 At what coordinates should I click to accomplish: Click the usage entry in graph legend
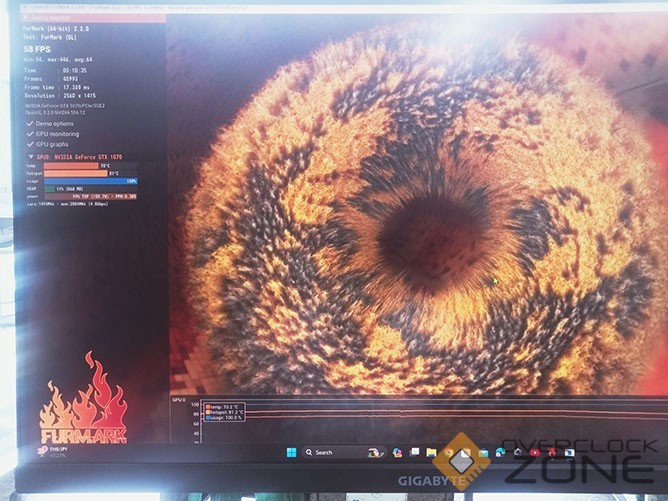[225, 418]
